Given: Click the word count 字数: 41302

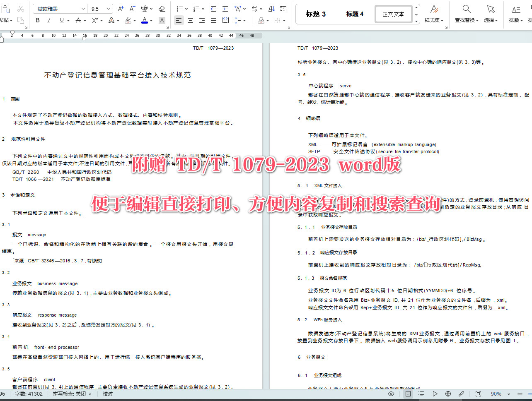Looking at the screenshot, I should coord(29,394).
